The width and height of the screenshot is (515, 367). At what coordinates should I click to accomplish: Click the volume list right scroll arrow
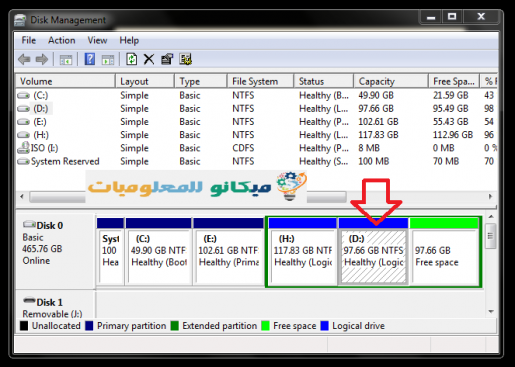(490, 196)
